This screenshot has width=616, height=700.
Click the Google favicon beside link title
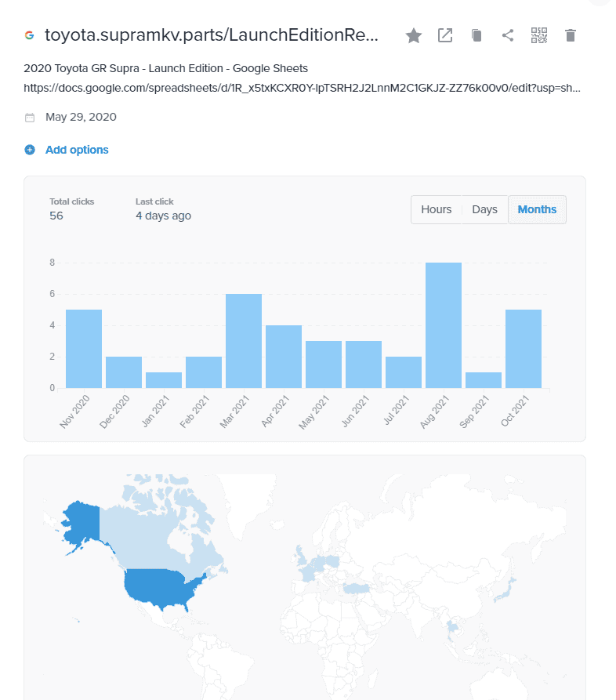click(30, 35)
